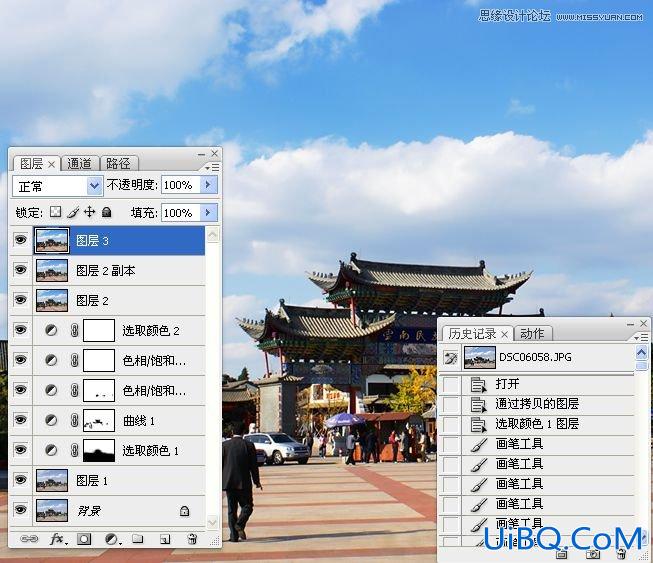Set history brush source box for 选取颜色 1 图层 state

451,424
